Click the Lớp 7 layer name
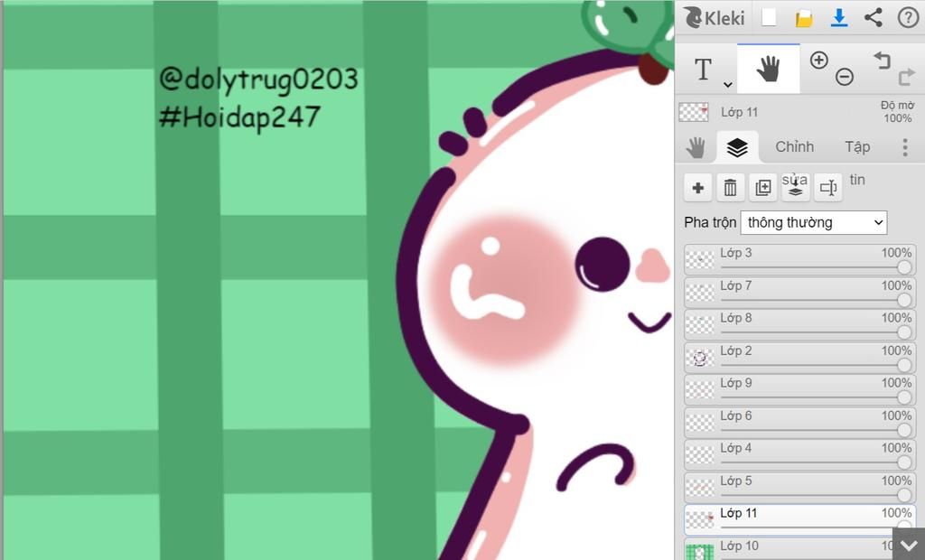This screenshot has height=560, width=925. pos(735,285)
